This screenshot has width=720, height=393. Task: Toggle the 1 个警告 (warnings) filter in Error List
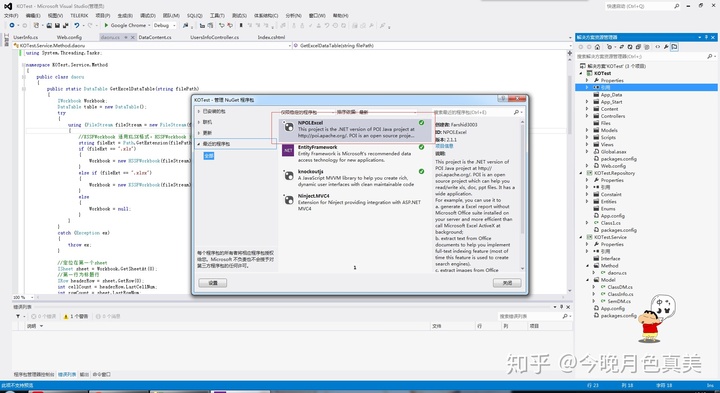tap(76, 316)
